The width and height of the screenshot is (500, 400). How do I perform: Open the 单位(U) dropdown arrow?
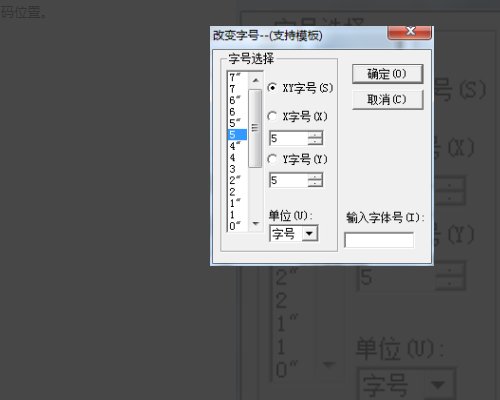[x=310, y=233]
